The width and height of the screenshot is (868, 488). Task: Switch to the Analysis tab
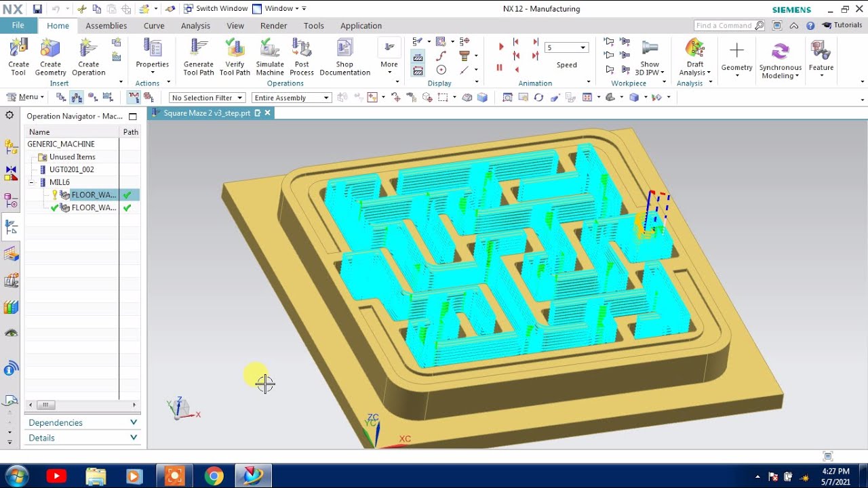click(195, 26)
